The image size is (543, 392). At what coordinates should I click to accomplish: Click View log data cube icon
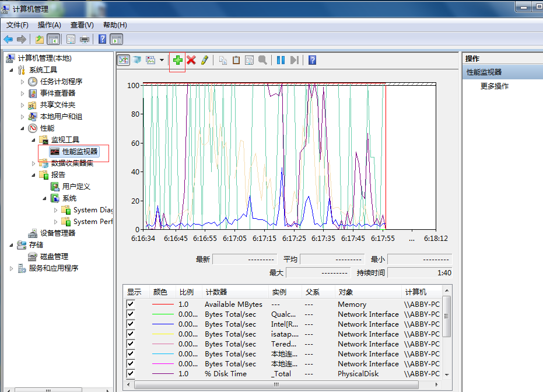pyautogui.click(x=137, y=60)
